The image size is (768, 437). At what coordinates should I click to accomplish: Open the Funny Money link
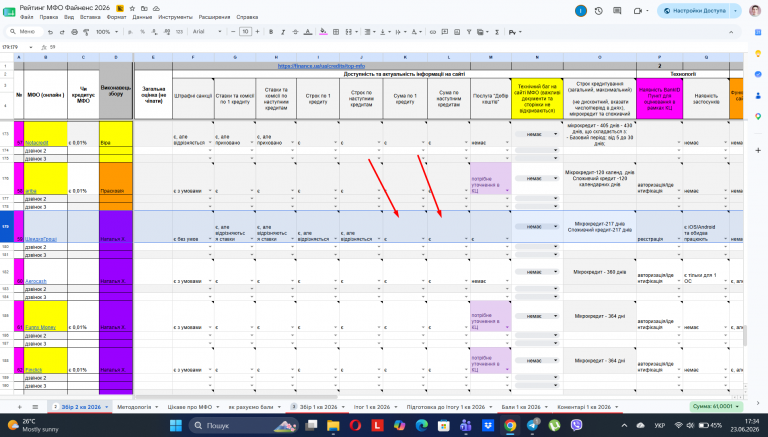[40, 327]
